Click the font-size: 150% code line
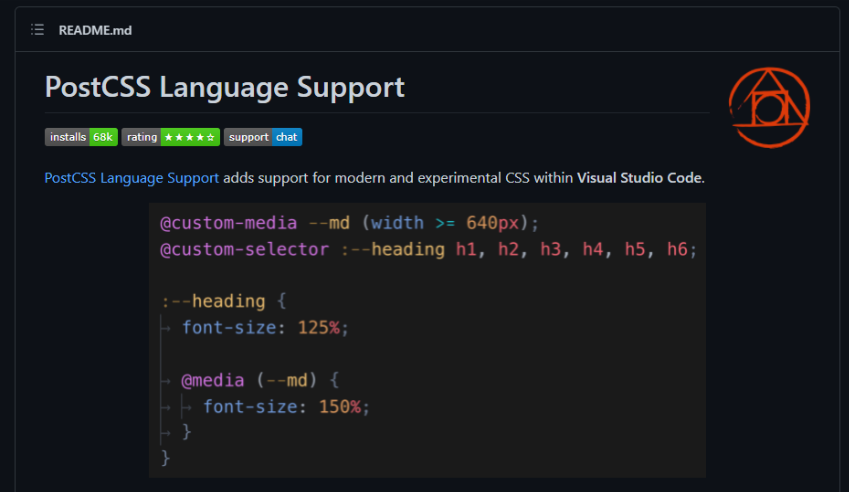Viewport: 849px width, 492px height. [x=286, y=406]
